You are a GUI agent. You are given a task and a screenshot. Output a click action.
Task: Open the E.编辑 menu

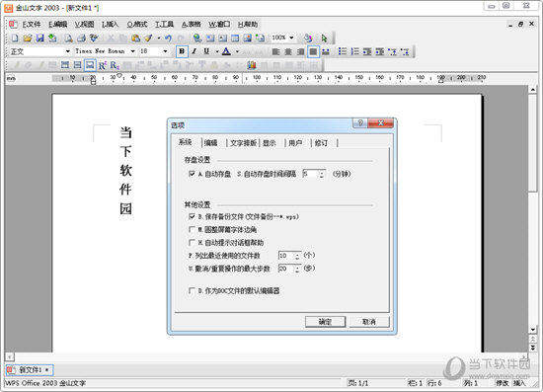click(x=57, y=25)
